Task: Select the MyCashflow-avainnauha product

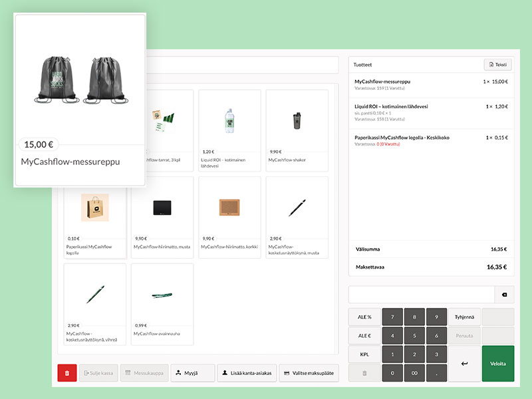Action: tap(162, 305)
